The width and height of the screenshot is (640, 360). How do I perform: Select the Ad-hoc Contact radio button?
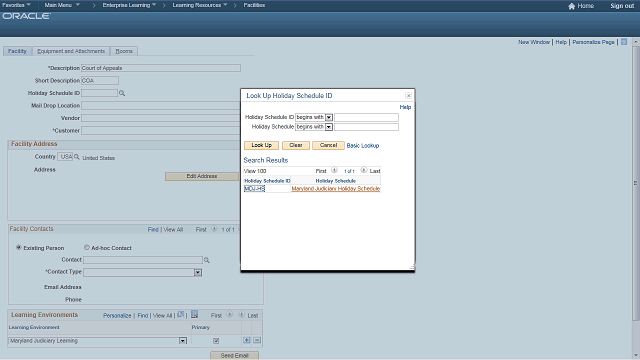tap(87, 247)
